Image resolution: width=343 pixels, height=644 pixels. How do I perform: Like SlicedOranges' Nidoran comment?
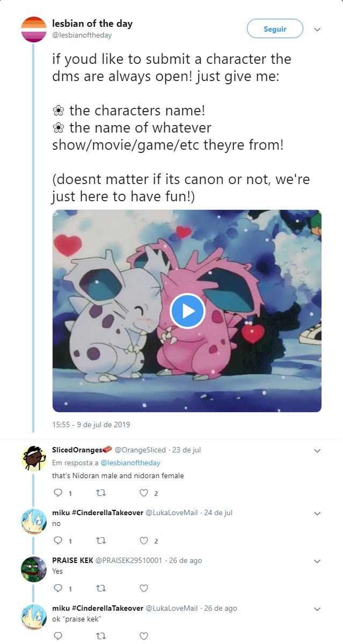pos(143,493)
